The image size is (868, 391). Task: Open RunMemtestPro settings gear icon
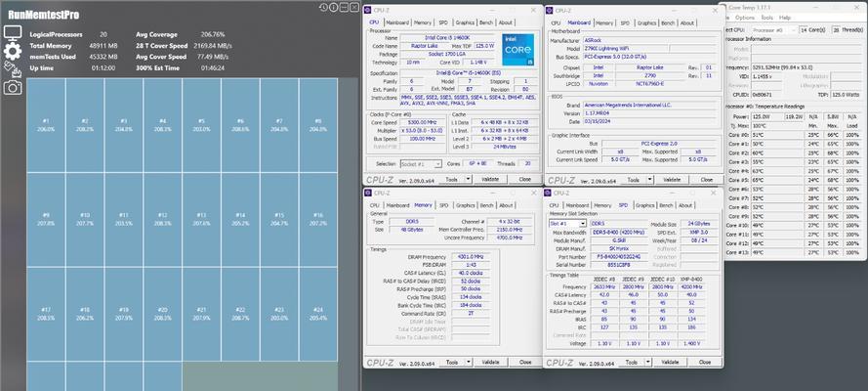(13, 52)
